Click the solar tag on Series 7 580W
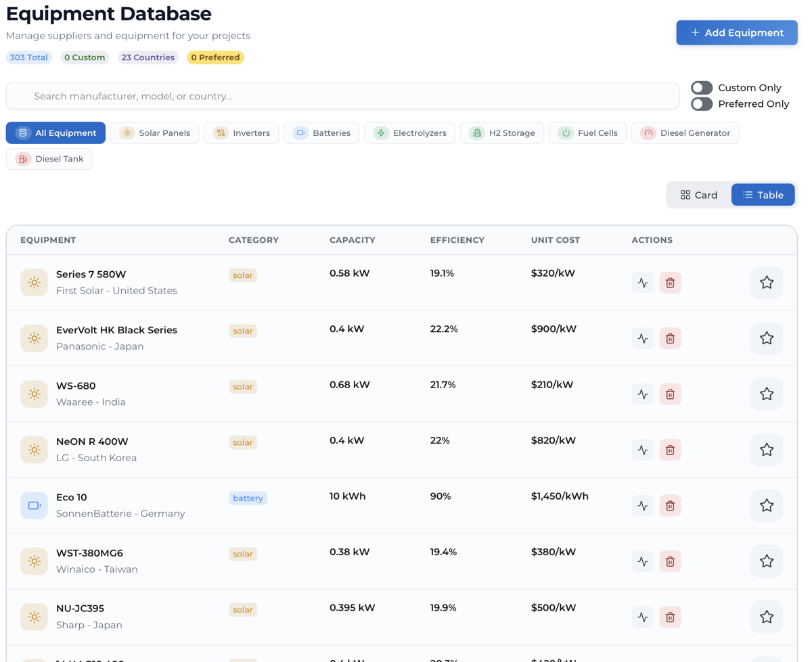 (x=243, y=275)
